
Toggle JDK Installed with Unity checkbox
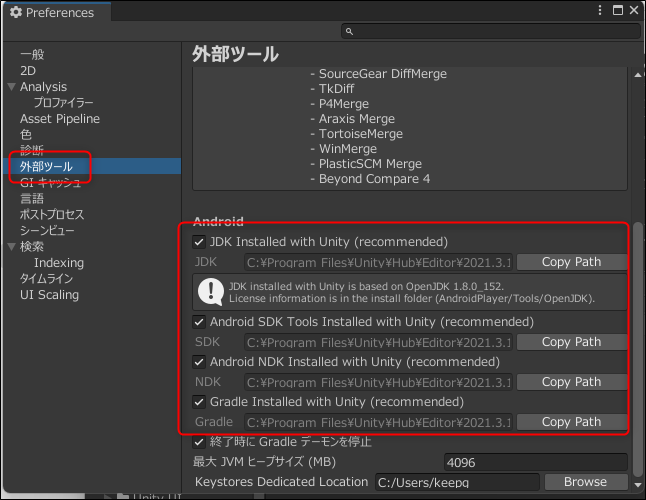click(x=199, y=242)
